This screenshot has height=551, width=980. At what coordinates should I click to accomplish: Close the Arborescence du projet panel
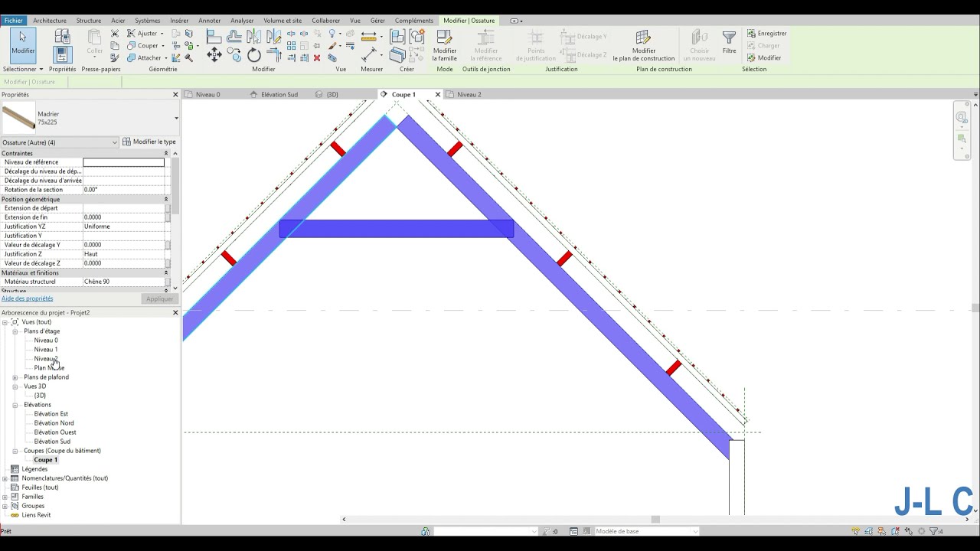tap(175, 312)
